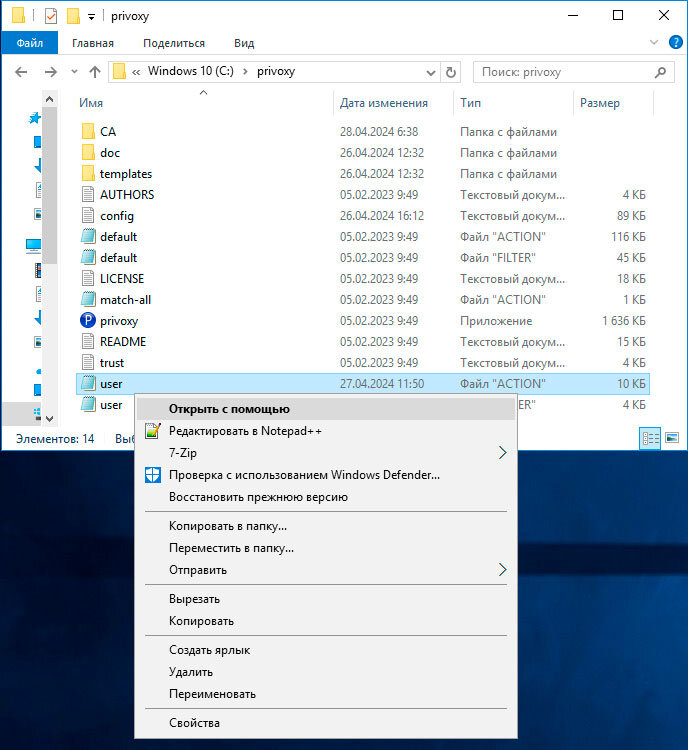Select the AUTHORS text file icon
This screenshot has height=750, width=688.
point(88,195)
